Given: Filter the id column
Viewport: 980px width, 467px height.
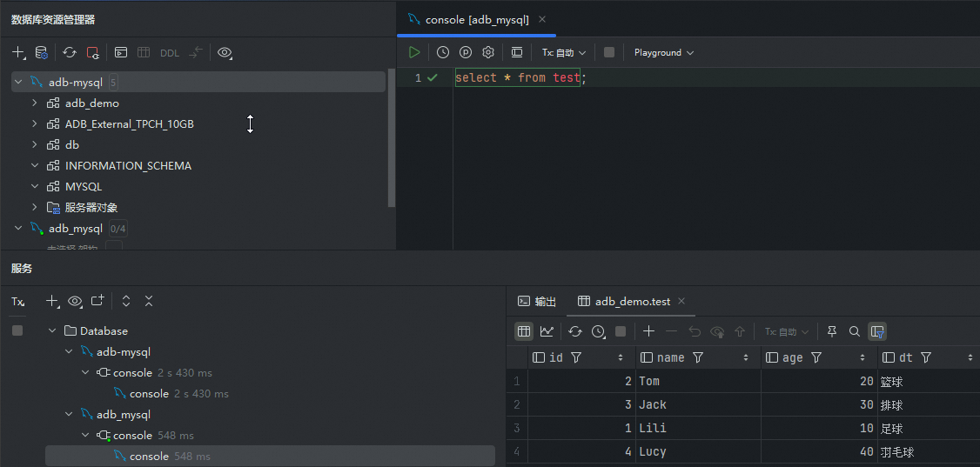Looking at the screenshot, I should [x=577, y=357].
